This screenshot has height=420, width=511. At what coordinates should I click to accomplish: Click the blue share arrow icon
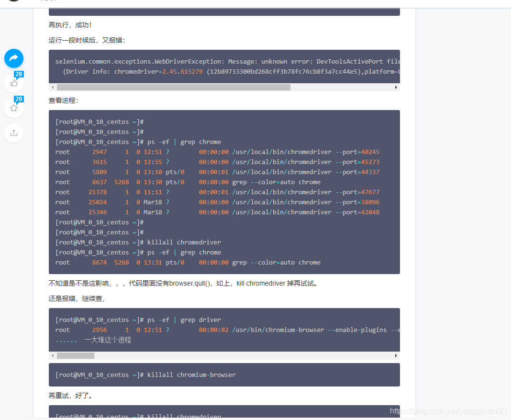14,58
